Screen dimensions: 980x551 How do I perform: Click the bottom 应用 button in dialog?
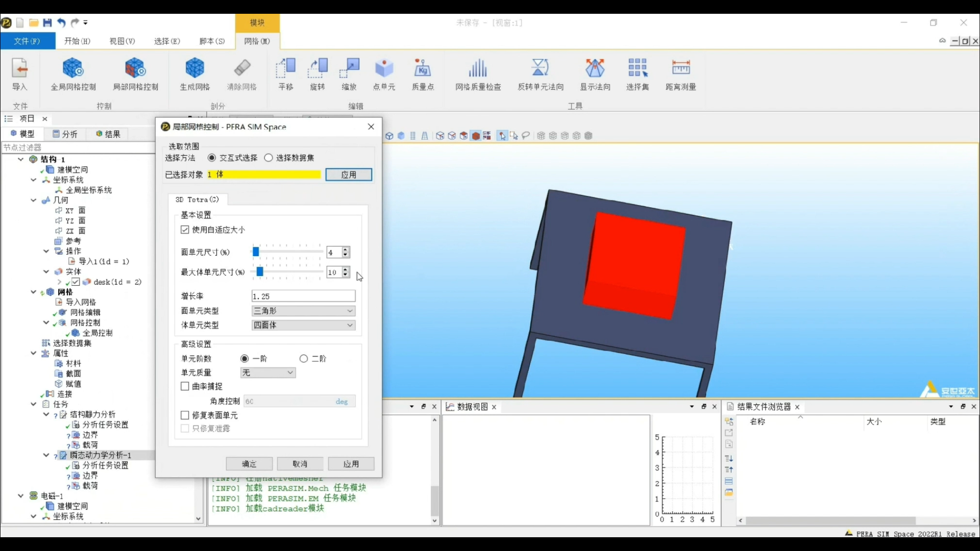351,464
